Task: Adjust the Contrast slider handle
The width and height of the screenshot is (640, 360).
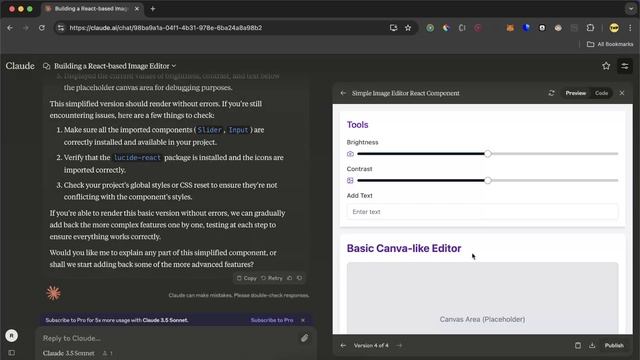Action: pyautogui.click(x=488, y=180)
